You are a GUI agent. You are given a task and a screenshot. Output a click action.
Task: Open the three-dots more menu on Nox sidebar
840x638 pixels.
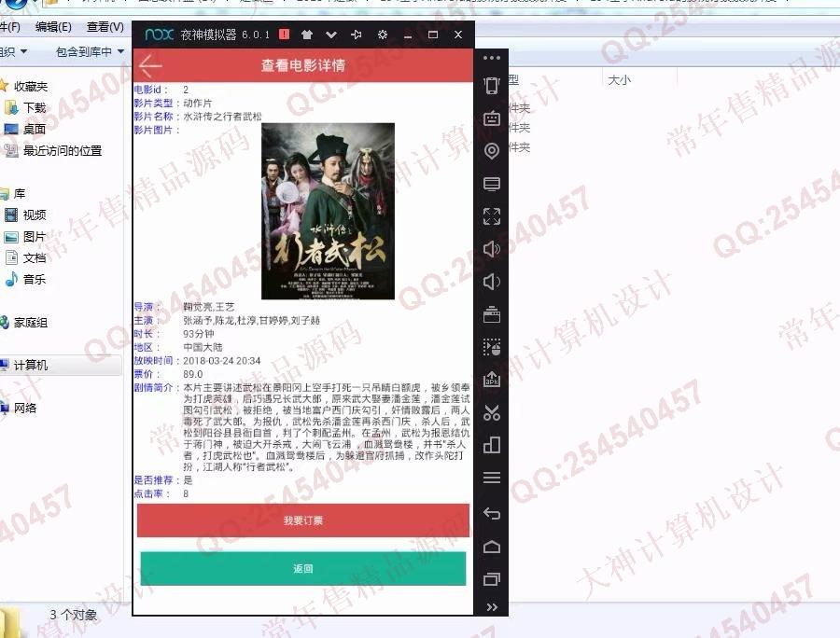pos(491,57)
